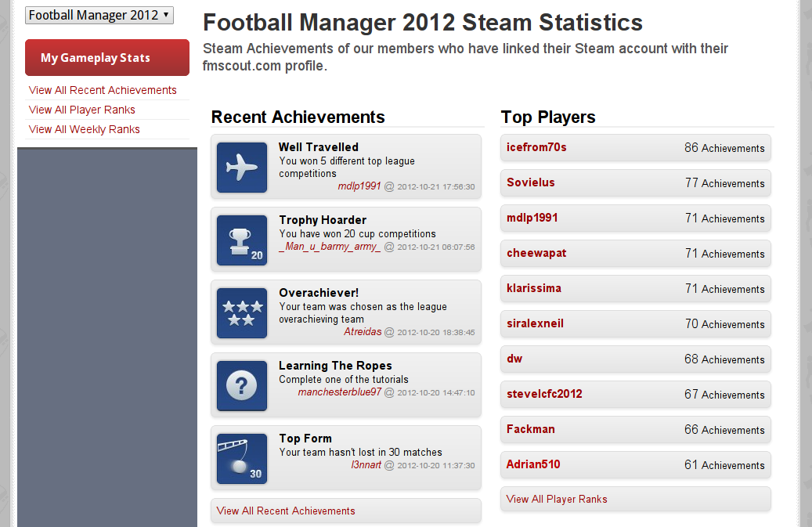The height and width of the screenshot is (527, 812).
Task: Click the 66 Achievements count
Action: pos(724,430)
